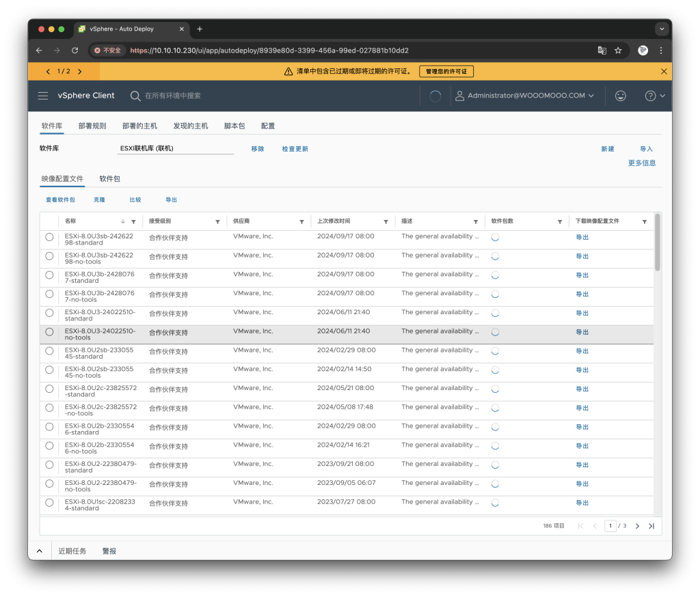This screenshot has width=700, height=597.
Task: Filter the 下载映像配置文件 column
Action: [x=644, y=222]
